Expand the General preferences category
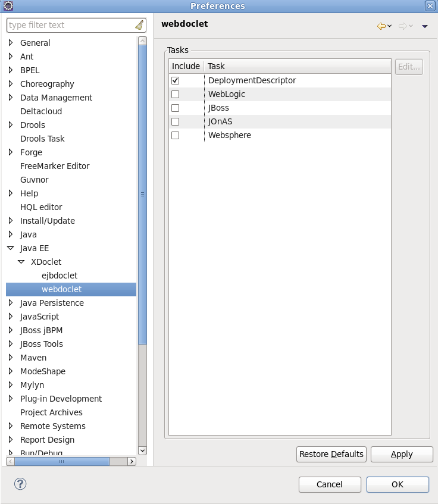This screenshot has width=438, height=504. pyautogui.click(x=11, y=43)
